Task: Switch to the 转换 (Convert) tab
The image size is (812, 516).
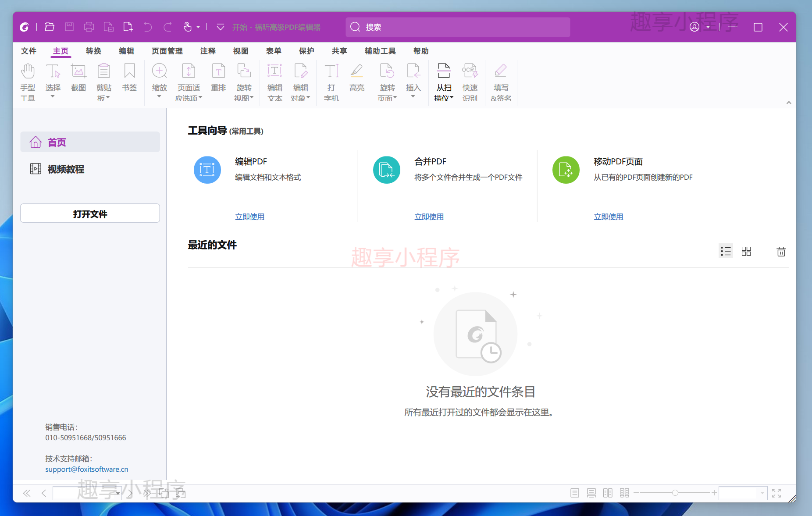Action: click(x=93, y=51)
